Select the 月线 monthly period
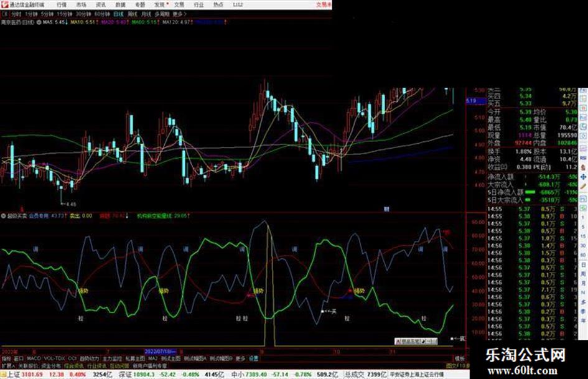588x379 pixels. [146, 14]
